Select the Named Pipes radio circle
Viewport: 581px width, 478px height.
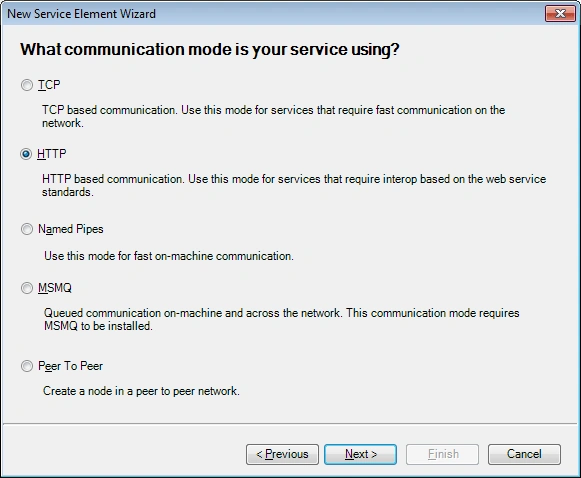click(x=27, y=229)
